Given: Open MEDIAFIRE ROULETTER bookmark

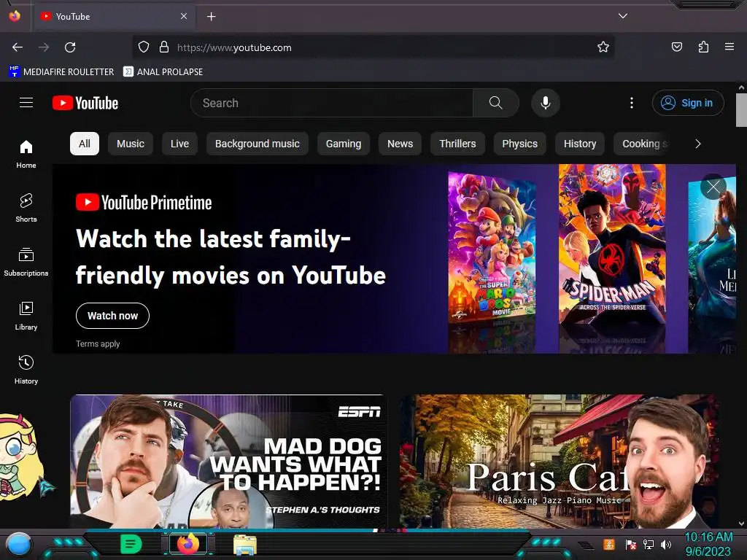Looking at the screenshot, I should pos(61,72).
